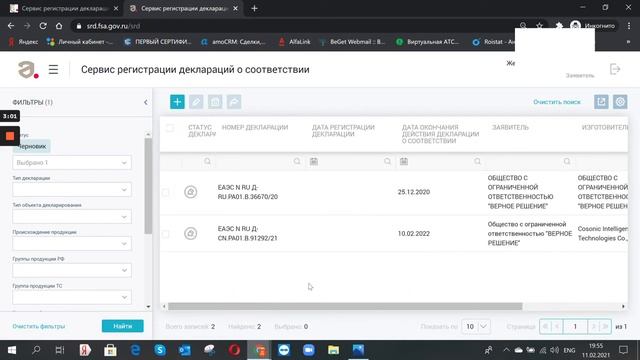Viewport: 640px width, 360px height.
Task: Reload the browser page
Action: pos(43,26)
